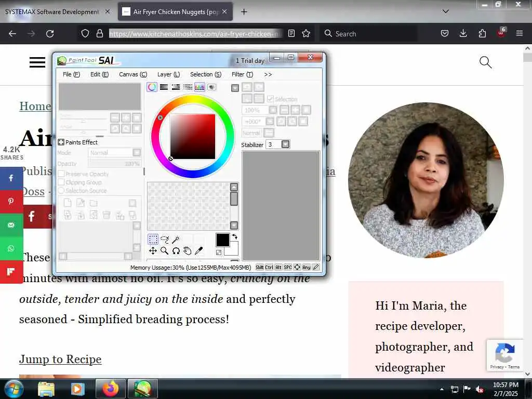Open the Layer menu in SAI
532x399 pixels.
[169, 74]
